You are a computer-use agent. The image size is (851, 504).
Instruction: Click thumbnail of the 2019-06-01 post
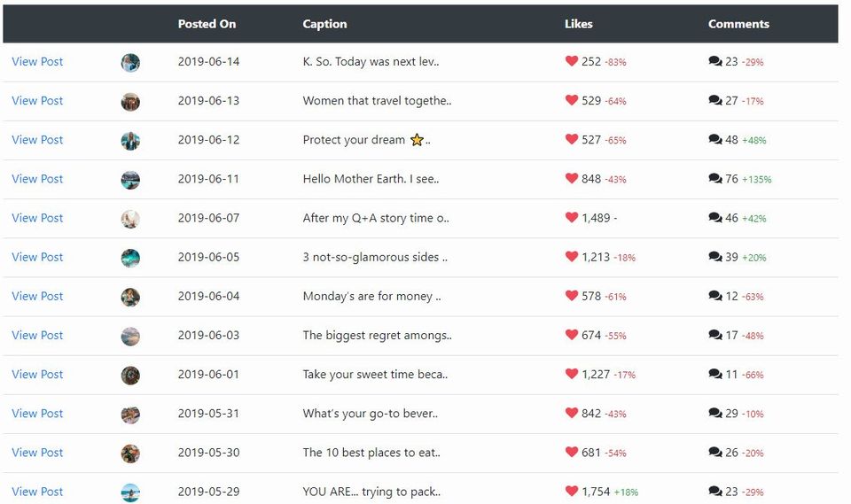tap(130, 375)
